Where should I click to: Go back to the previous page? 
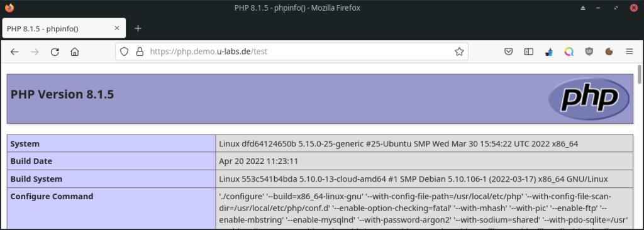(x=14, y=52)
